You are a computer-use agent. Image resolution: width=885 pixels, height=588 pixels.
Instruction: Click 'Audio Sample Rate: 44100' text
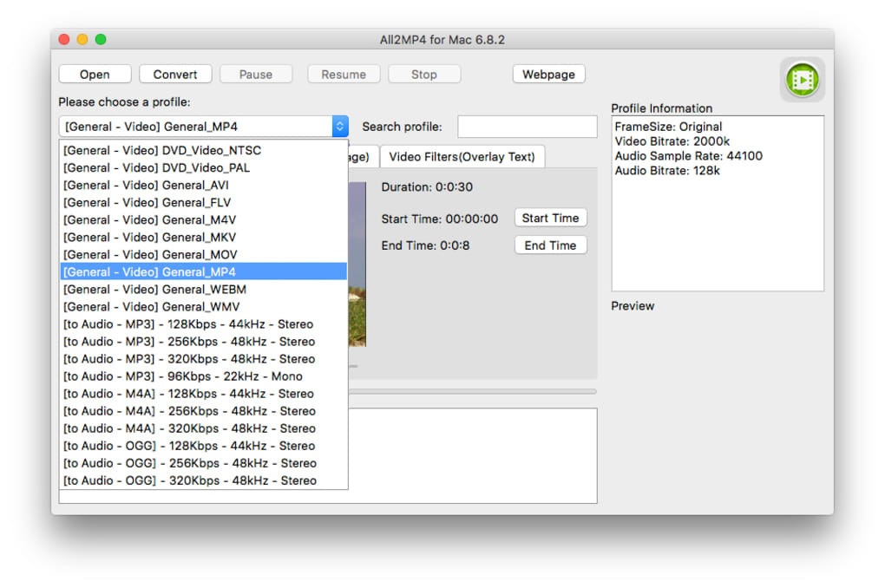pyautogui.click(x=689, y=156)
